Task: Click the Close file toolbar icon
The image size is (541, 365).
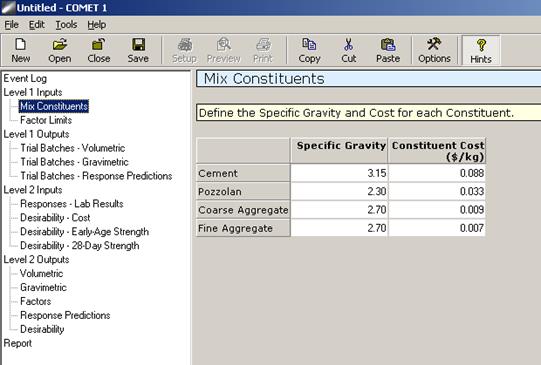Action: [99, 45]
